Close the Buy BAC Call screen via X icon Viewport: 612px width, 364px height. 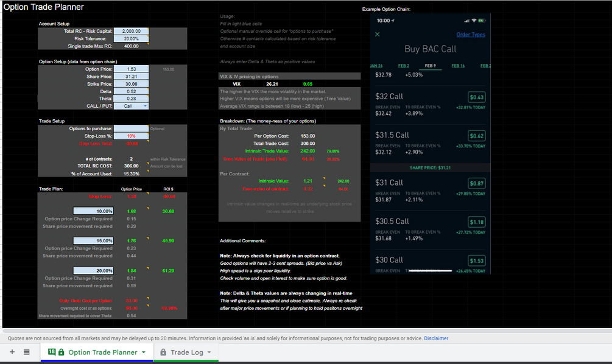pyautogui.click(x=378, y=35)
